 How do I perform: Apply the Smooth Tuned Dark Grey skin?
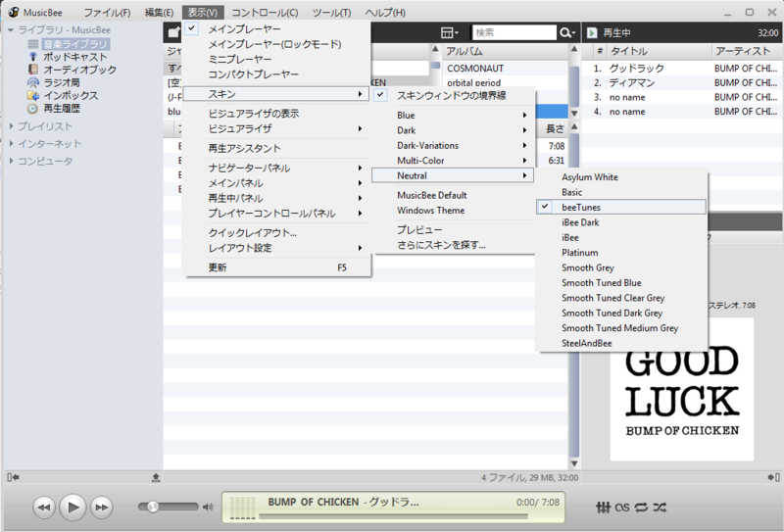coord(621,313)
